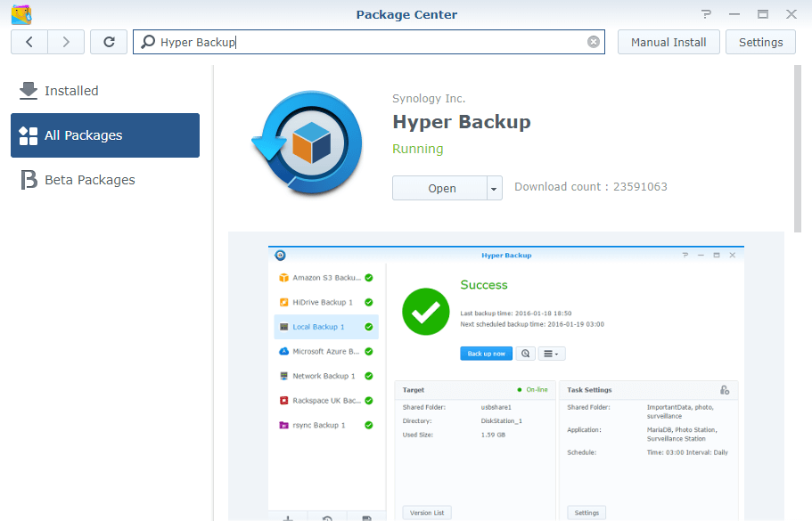Click the Installed download icon
The width and height of the screenshot is (812, 521).
(x=28, y=91)
